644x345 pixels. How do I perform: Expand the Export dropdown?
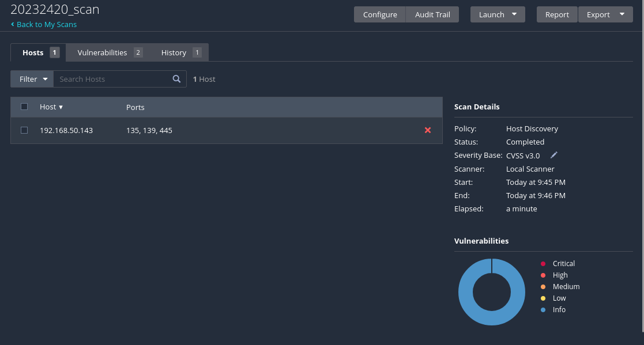click(605, 14)
